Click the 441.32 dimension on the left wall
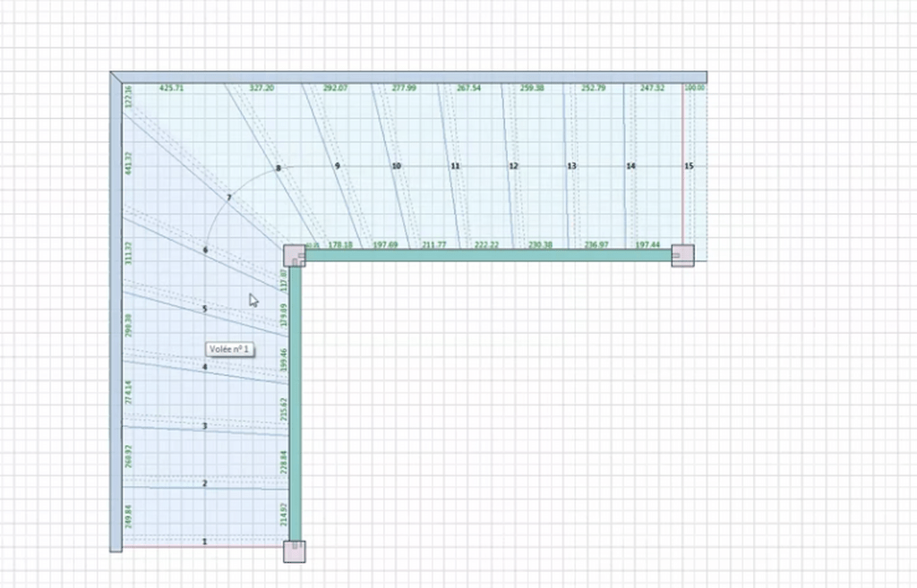Image resolution: width=917 pixels, height=588 pixels. (129, 164)
